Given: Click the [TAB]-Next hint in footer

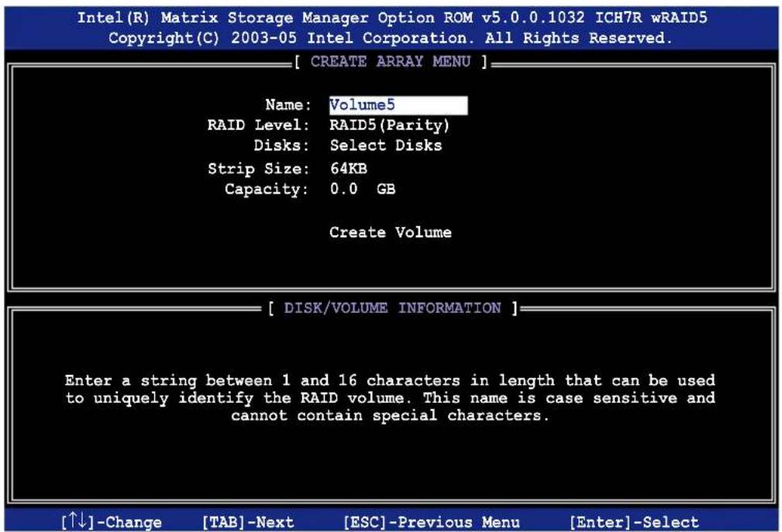Looking at the screenshot, I should (x=248, y=522).
